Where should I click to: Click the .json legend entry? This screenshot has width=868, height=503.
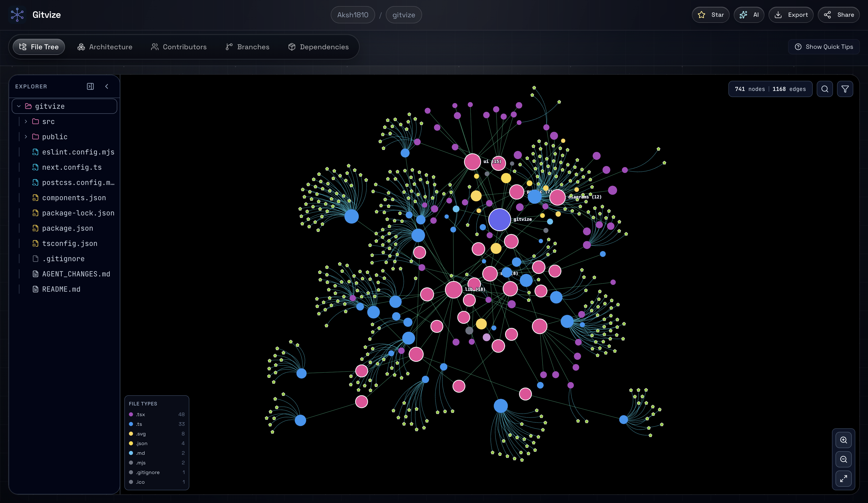pyautogui.click(x=157, y=443)
